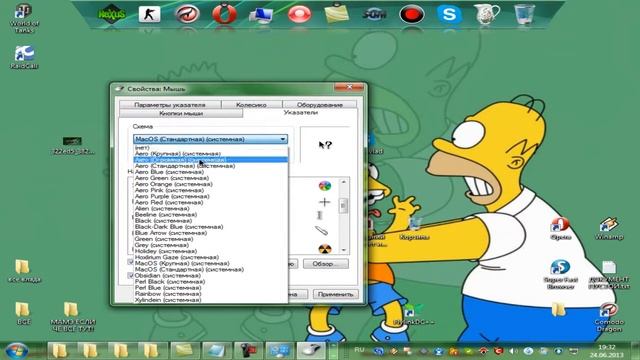Choose Aero Blue scheme
640x360 pixels.
tap(211, 172)
